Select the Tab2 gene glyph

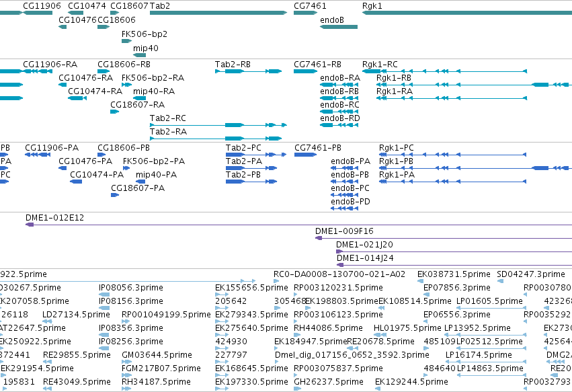tap(218, 13)
